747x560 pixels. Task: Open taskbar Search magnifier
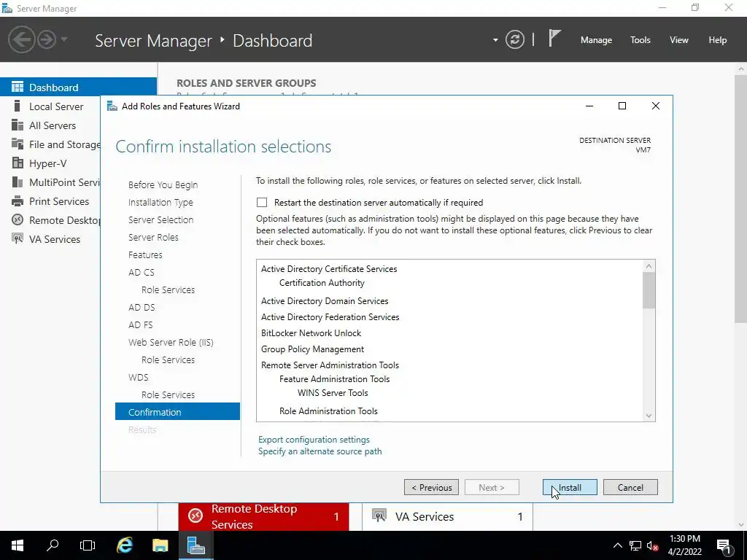(53, 545)
